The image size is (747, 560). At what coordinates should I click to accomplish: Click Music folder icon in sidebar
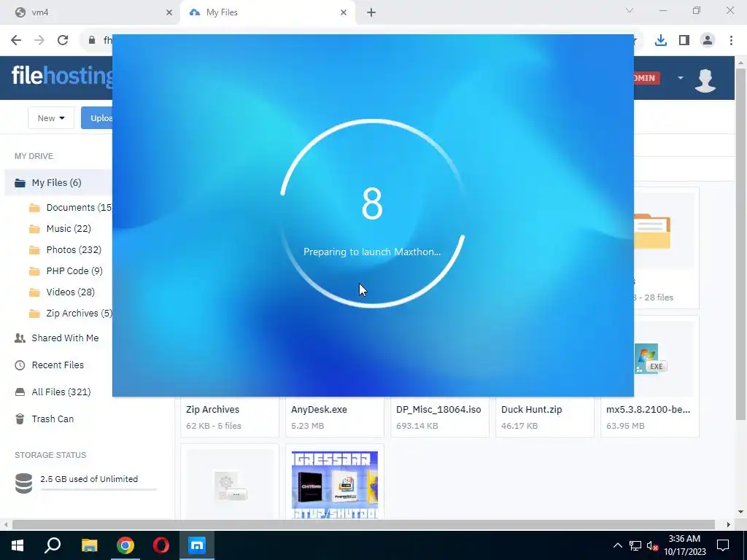[x=34, y=229]
